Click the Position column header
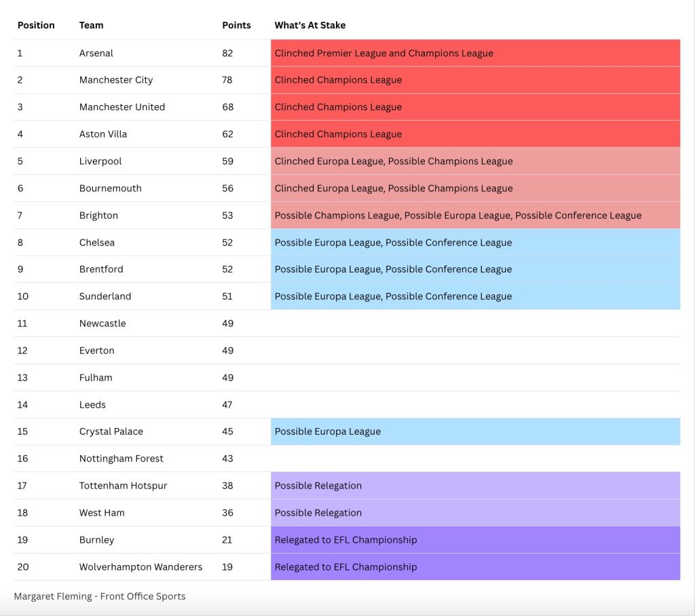 (36, 25)
